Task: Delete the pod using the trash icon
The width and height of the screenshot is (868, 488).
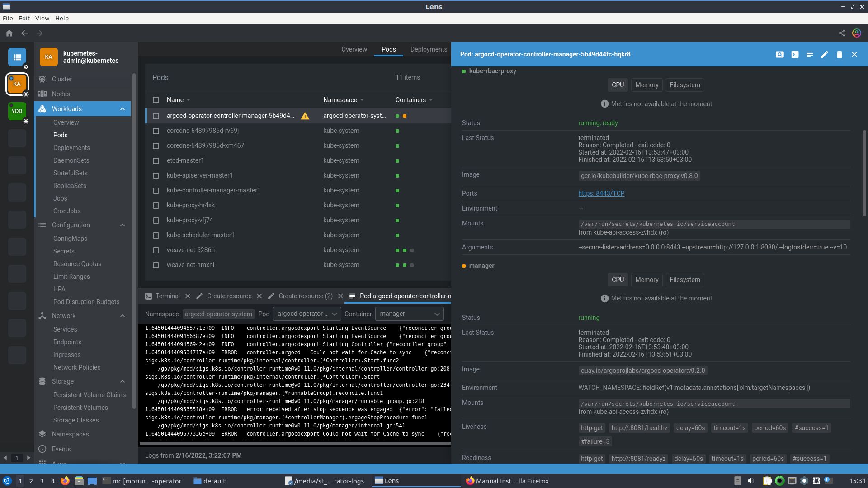Action: click(839, 54)
